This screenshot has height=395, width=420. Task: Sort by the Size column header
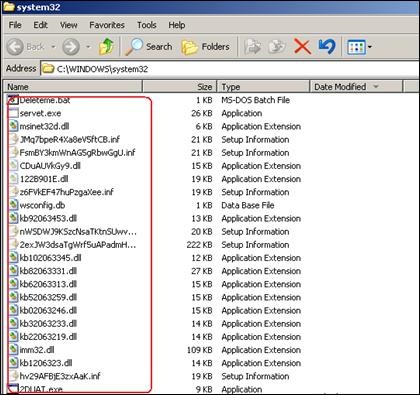[180, 87]
